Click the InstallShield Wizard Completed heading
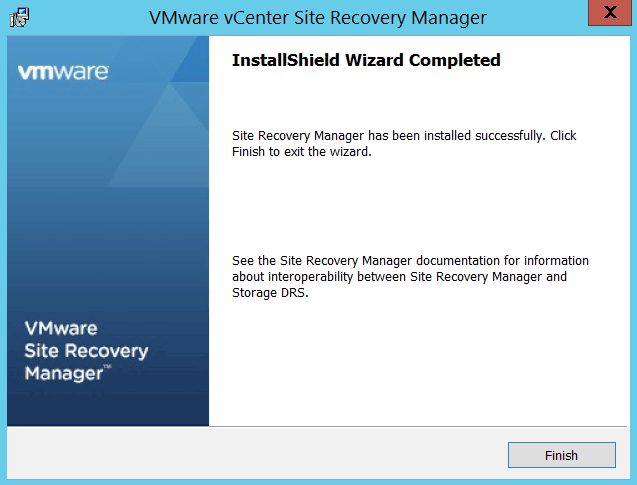The width and height of the screenshot is (637, 485). click(366, 61)
